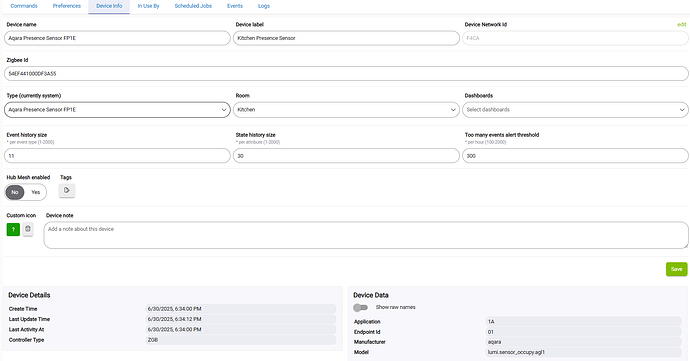The height and width of the screenshot is (361, 690).
Task: Enable the Show raw names switch
Action: click(x=360, y=307)
